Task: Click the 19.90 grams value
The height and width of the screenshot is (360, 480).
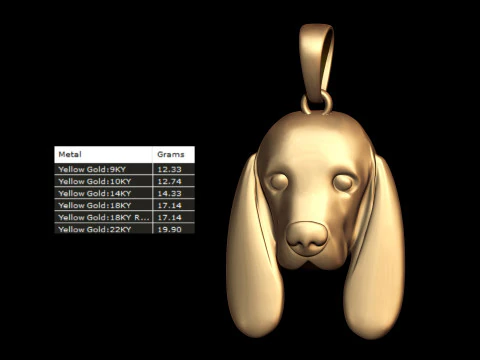Action: [169, 229]
